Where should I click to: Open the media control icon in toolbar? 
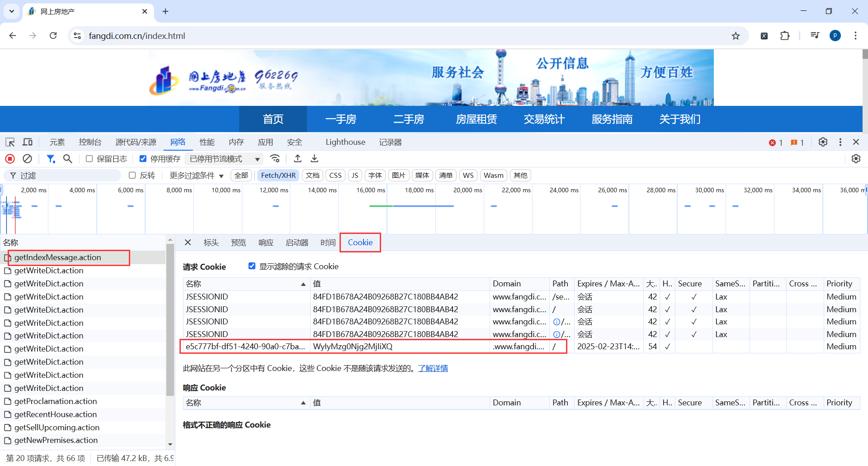click(x=815, y=36)
